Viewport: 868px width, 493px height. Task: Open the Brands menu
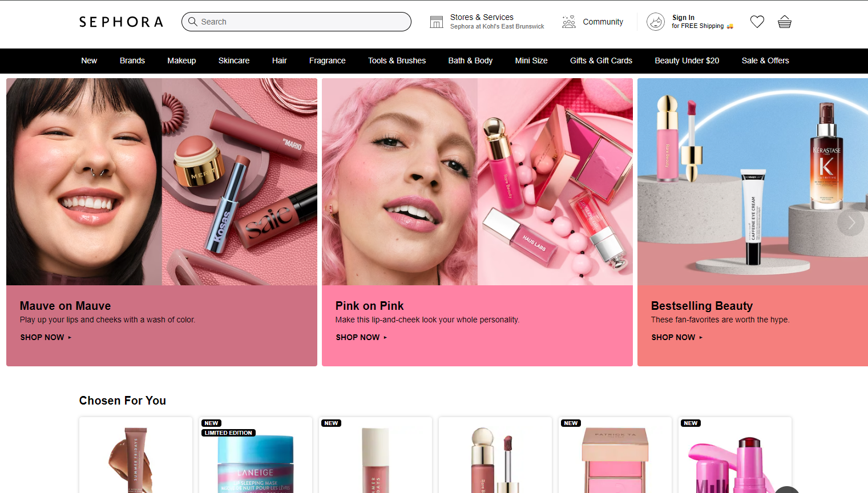(x=132, y=60)
